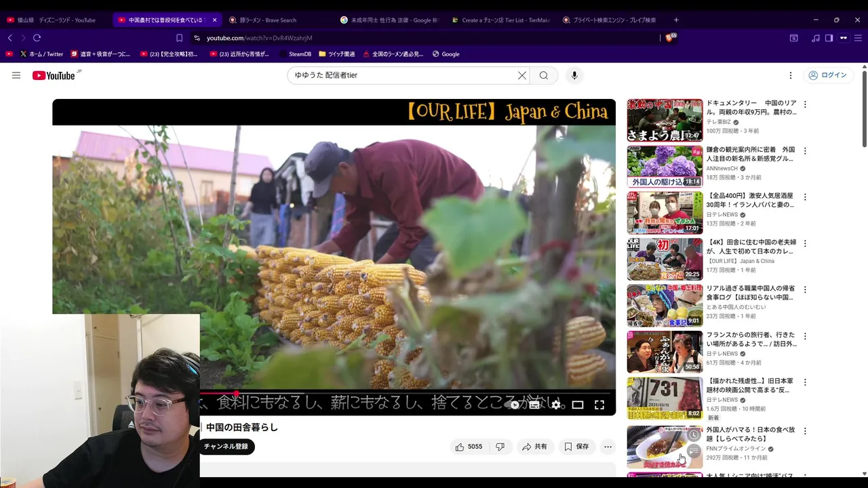Open the ツイッチ関連 bookmark folder
868x488 pixels.
coord(337,54)
